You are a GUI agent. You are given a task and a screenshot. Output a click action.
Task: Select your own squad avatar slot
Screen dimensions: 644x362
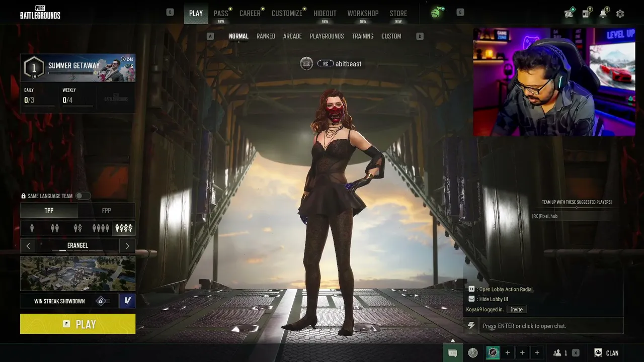tap(493, 353)
